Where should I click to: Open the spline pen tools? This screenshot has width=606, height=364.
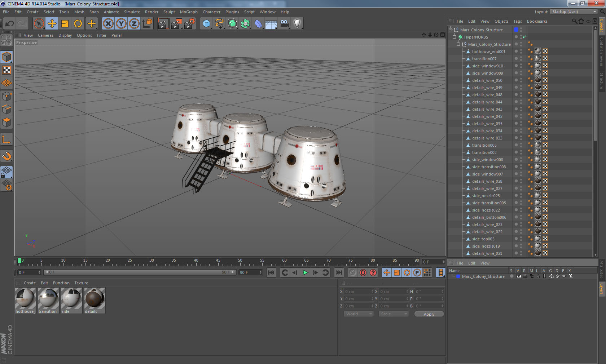[x=219, y=24]
